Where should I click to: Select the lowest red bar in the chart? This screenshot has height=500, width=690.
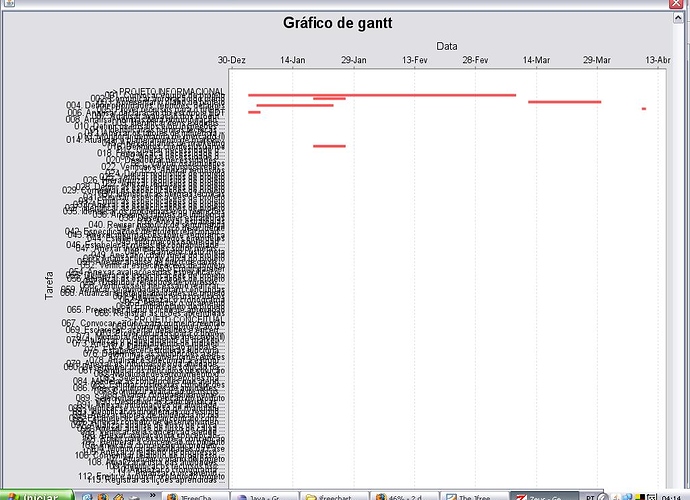(x=329, y=146)
